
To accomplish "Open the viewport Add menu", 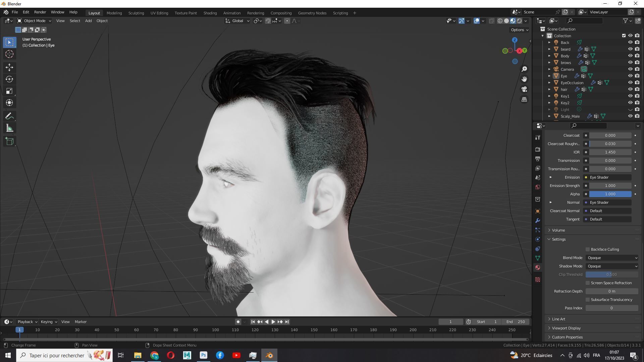I will pos(88,21).
